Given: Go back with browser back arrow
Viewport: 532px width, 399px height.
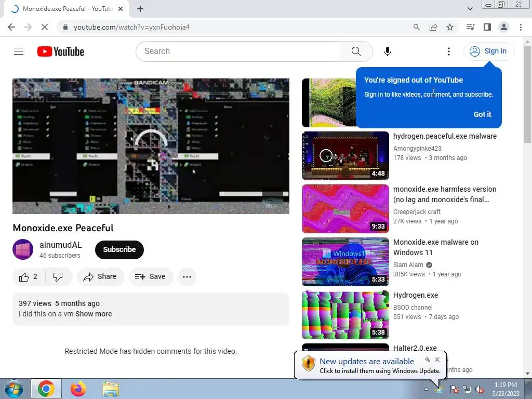Looking at the screenshot, I should (x=11, y=27).
